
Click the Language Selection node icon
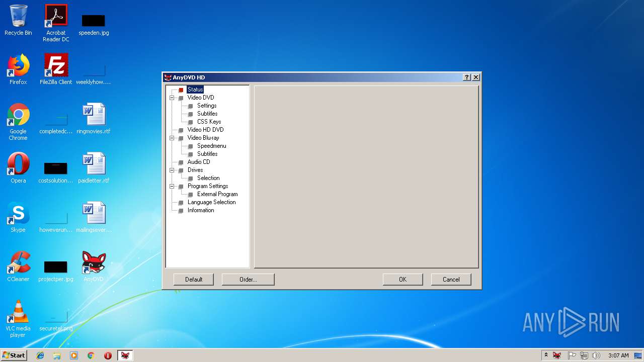click(x=181, y=203)
